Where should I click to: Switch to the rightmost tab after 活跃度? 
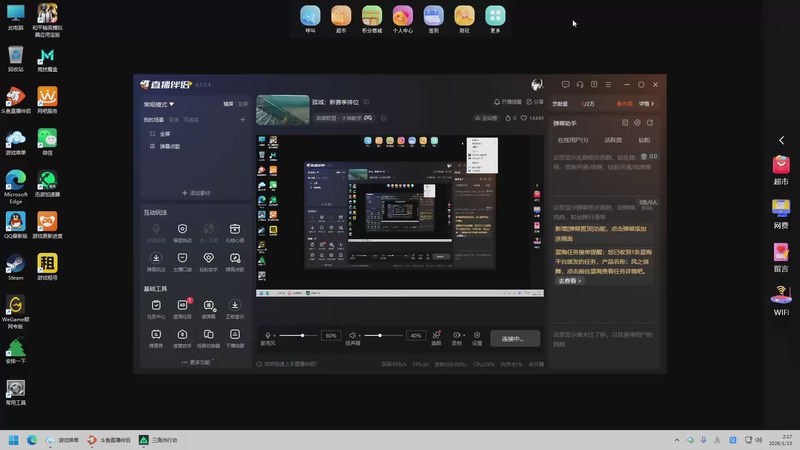(x=644, y=140)
